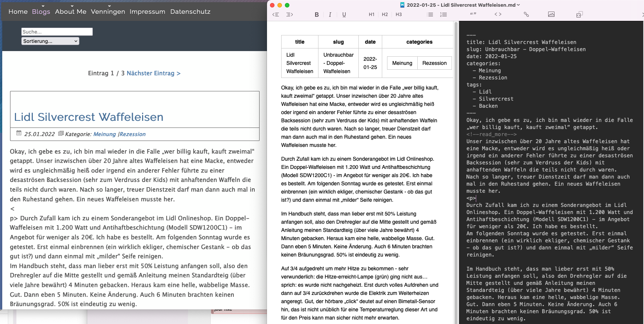Click the categories column header in preview

(419, 42)
